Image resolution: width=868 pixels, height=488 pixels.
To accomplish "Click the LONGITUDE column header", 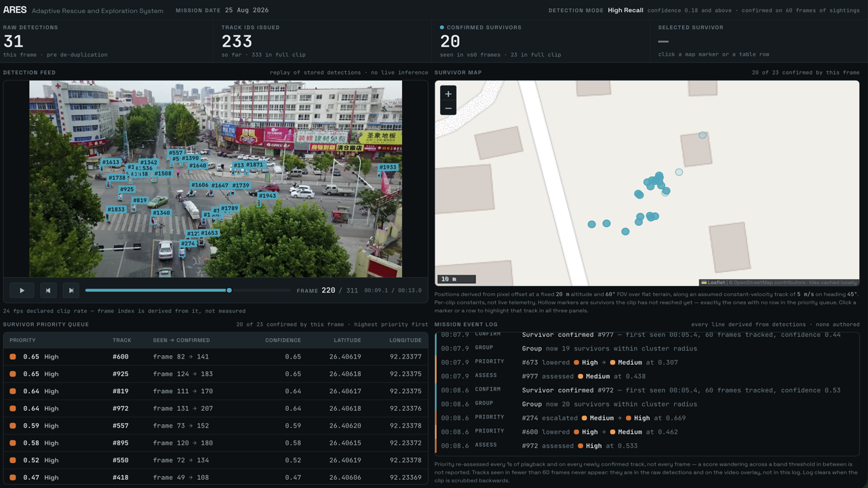I will coord(406,340).
